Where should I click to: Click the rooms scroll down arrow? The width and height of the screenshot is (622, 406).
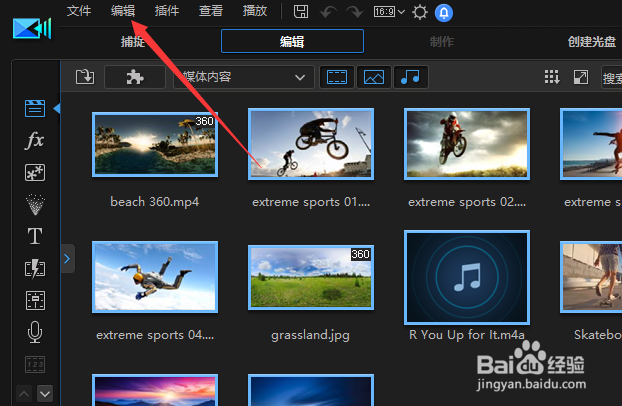pos(45,394)
